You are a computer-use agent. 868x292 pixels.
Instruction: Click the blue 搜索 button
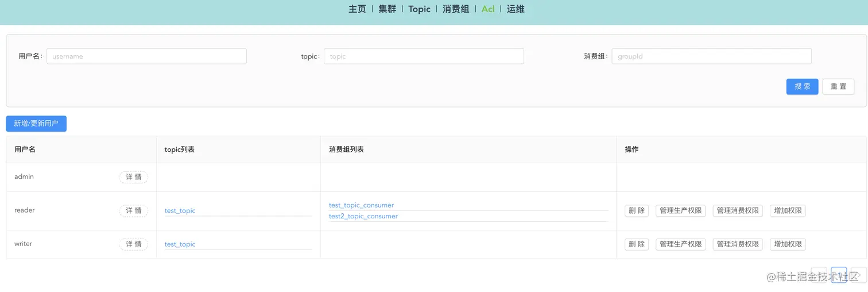[x=802, y=86]
